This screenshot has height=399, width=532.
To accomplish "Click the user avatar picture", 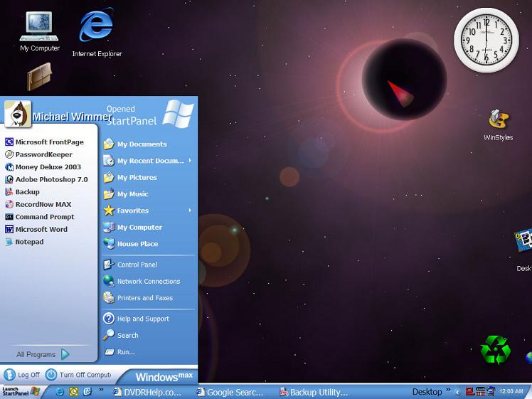I will click(x=18, y=114).
